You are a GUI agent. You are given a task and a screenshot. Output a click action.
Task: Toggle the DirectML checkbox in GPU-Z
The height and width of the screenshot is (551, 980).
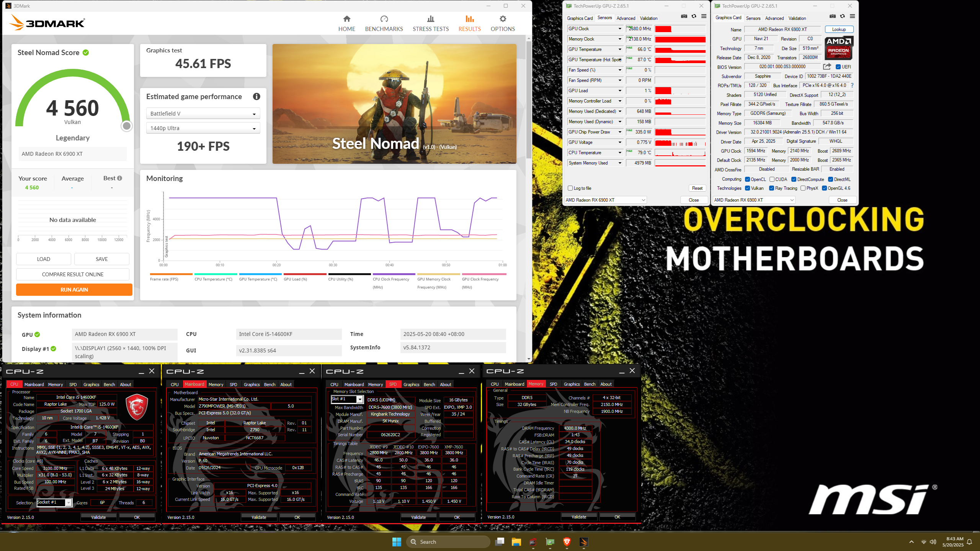point(831,179)
